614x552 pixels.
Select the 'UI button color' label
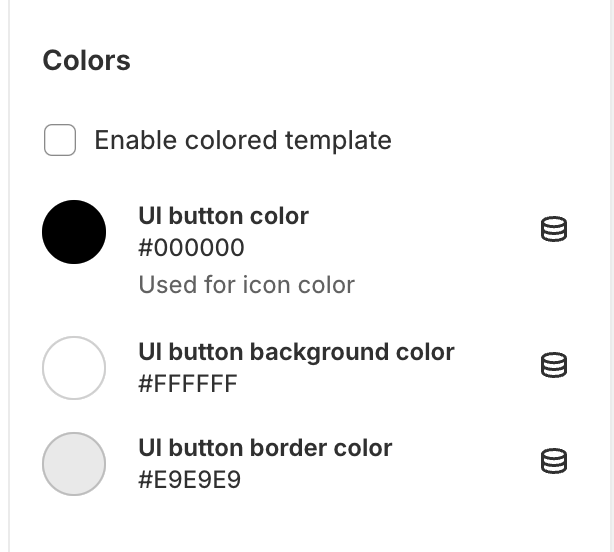click(x=224, y=216)
